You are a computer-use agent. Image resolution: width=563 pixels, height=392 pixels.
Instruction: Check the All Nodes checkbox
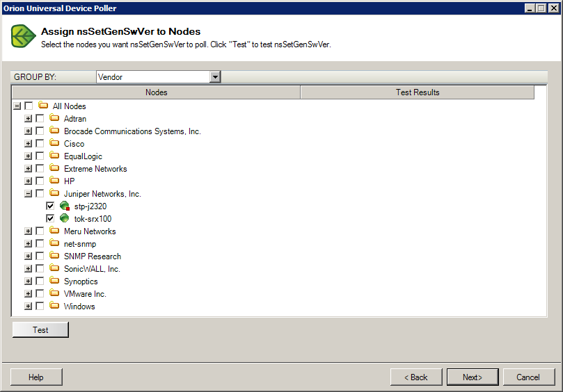pyautogui.click(x=29, y=106)
